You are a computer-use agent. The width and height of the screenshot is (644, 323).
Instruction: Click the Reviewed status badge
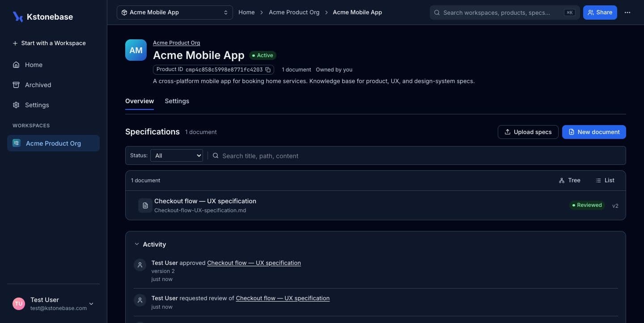coord(587,205)
